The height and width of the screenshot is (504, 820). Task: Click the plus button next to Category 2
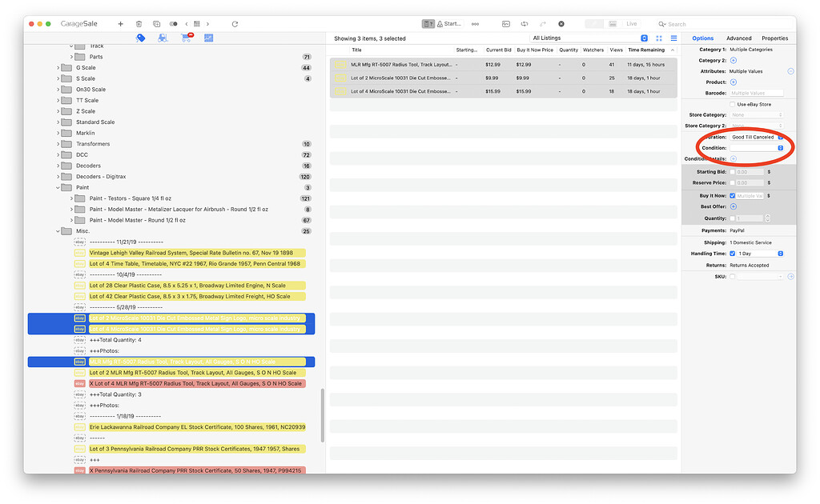(x=734, y=61)
